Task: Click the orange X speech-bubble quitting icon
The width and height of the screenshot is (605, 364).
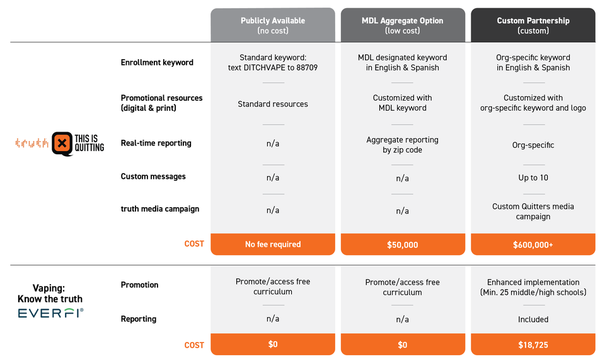Action: pyautogui.click(x=62, y=144)
